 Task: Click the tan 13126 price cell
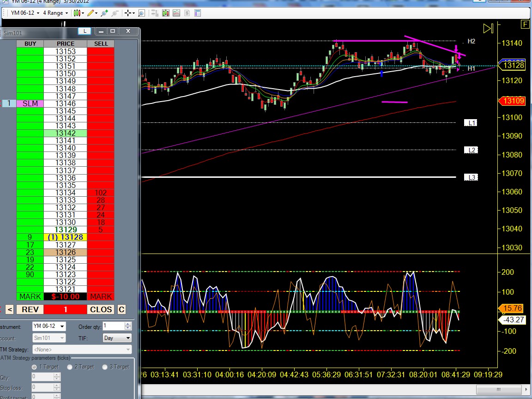[x=66, y=252]
